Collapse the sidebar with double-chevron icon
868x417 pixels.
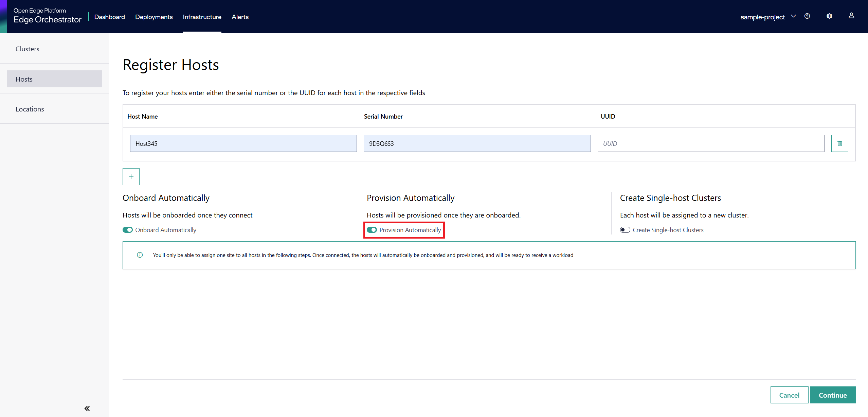pos(87,408)
